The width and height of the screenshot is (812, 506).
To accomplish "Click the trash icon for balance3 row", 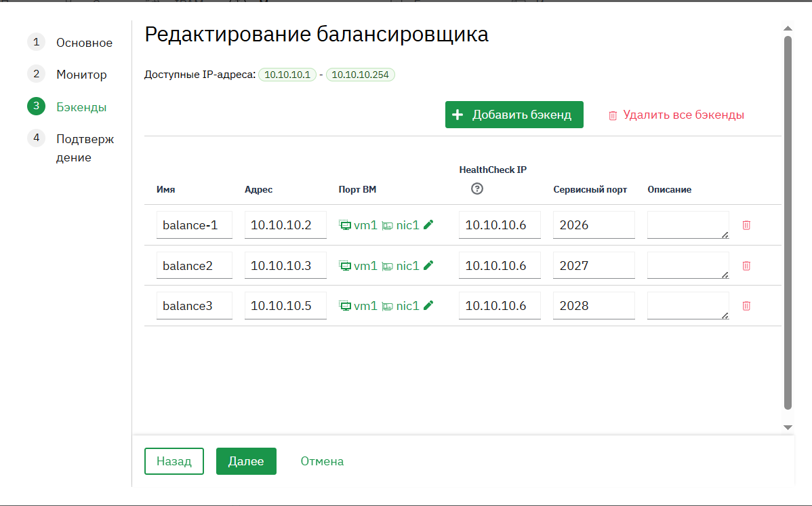I will pos(746,306).
